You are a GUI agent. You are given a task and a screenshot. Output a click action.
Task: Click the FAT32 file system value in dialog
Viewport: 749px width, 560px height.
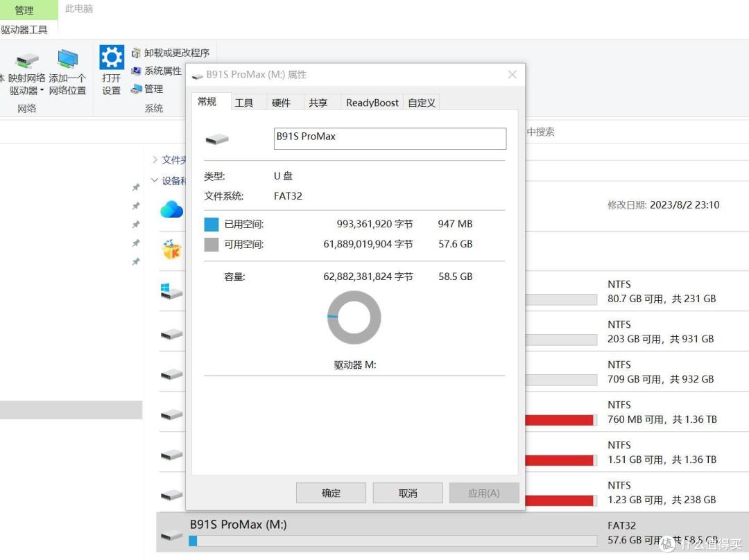[288, 195]
